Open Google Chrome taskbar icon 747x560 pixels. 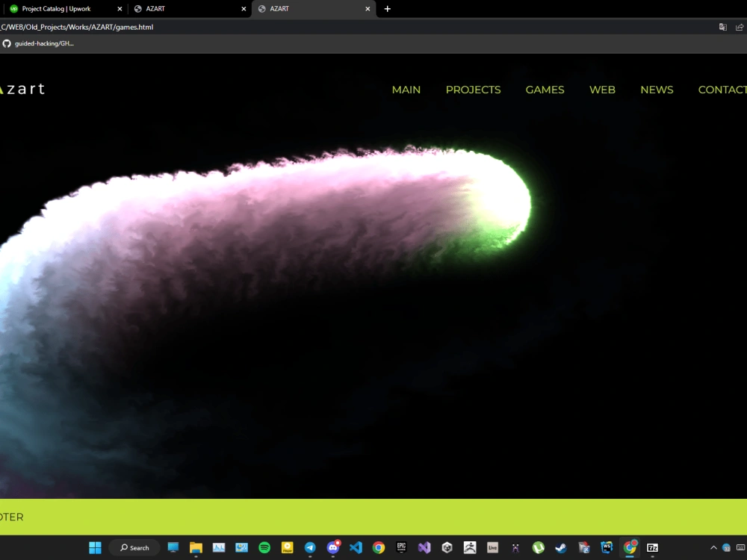[379, 547]
